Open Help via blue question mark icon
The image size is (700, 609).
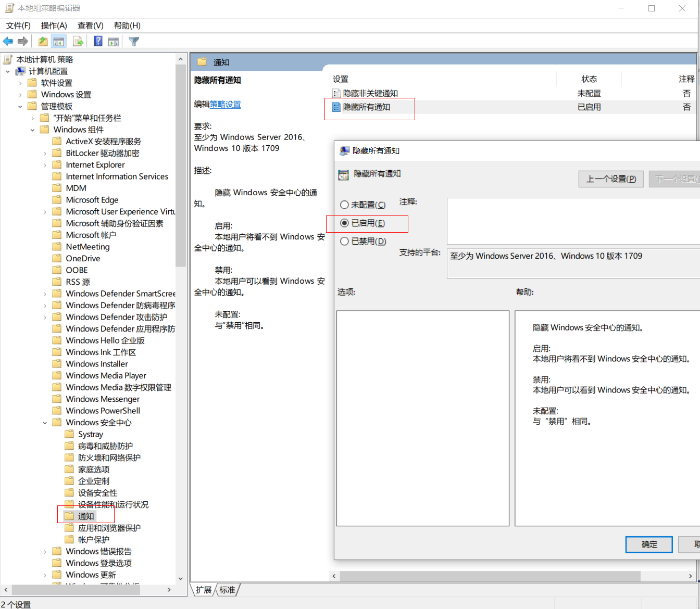click(98, 42)
